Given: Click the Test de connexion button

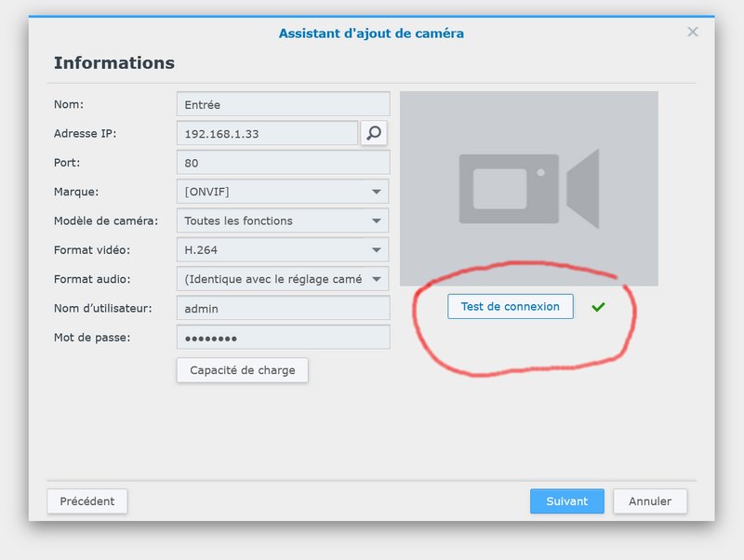Looking at the screenshot, I should click(x=510, y=307).
